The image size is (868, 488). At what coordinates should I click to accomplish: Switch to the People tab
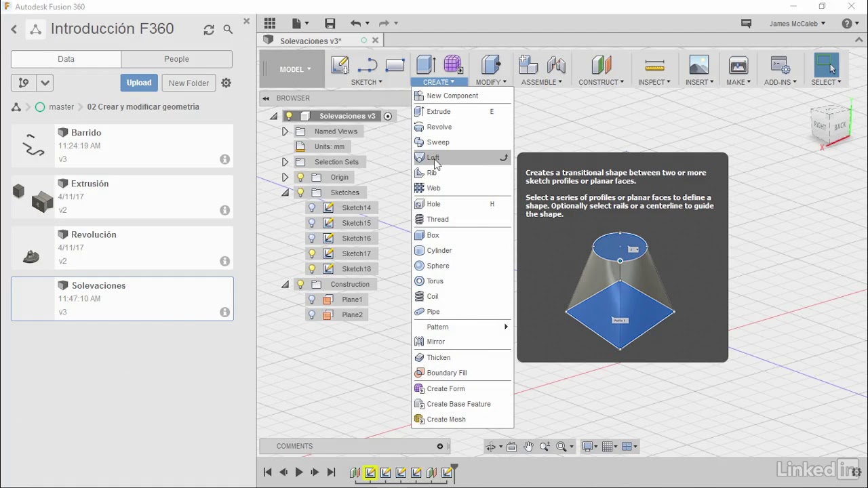click(176, 59)
